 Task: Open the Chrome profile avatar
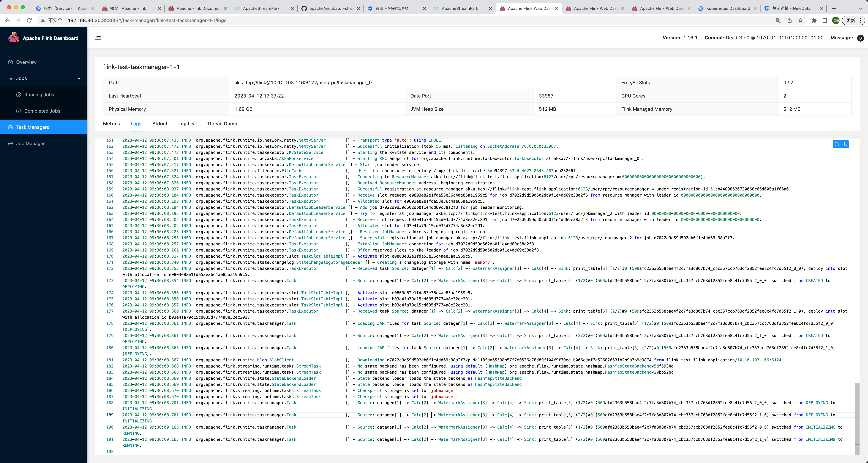tap(836, 20)
